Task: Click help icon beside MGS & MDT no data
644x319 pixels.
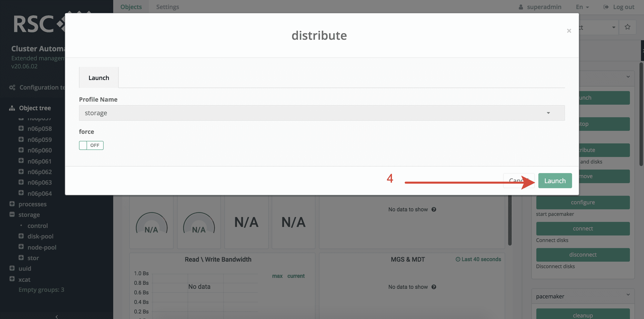Action: coord(434,287)
